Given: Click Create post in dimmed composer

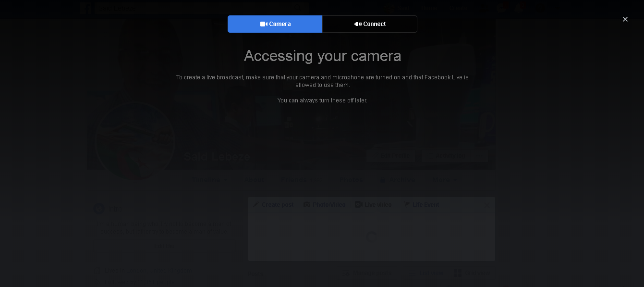Looking at the screenshot, I should 273,205.
